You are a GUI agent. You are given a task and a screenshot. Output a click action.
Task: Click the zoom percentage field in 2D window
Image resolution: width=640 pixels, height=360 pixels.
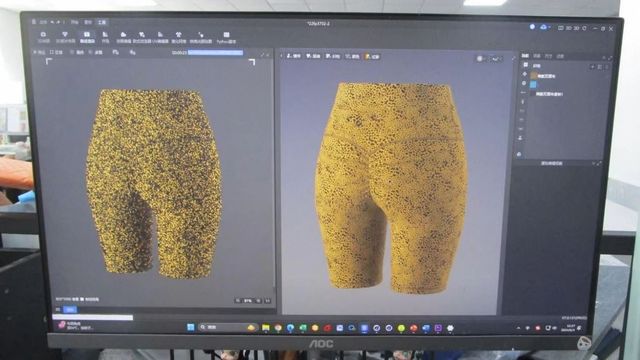click(x=248, y=301)
